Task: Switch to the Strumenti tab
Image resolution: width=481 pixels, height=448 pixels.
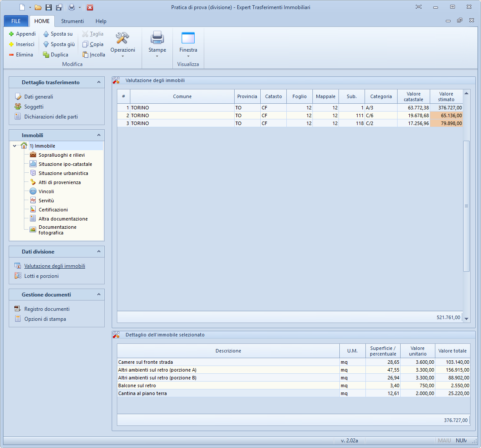Action: pyautogui.click(x=72, y=21)
